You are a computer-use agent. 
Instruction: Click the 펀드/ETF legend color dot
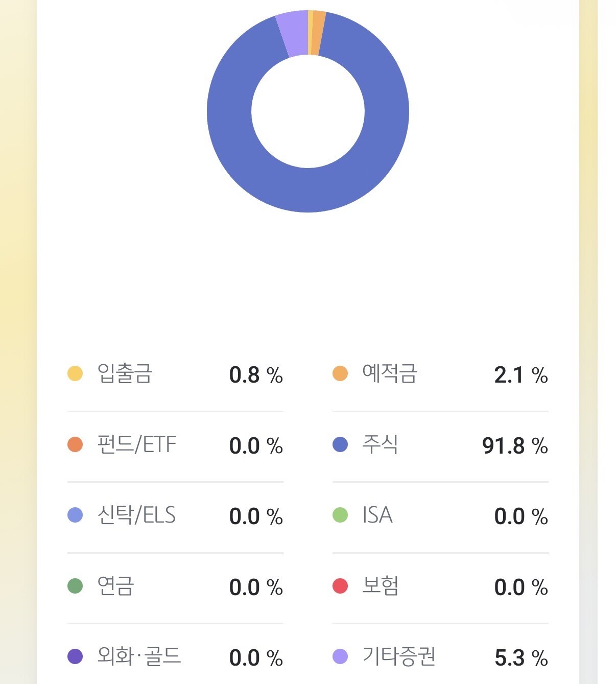75,444
